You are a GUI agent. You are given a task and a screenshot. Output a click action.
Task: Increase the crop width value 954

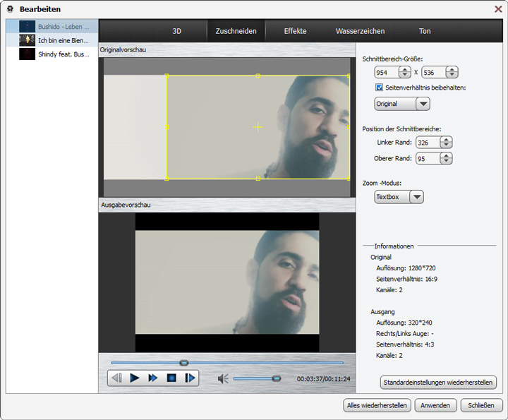[x=405, y=70]
